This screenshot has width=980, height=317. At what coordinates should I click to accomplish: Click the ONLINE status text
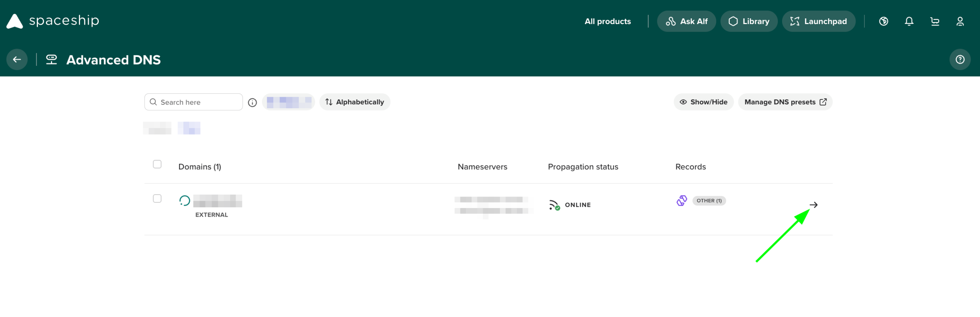pyautogui.click(x=578, y=205)
